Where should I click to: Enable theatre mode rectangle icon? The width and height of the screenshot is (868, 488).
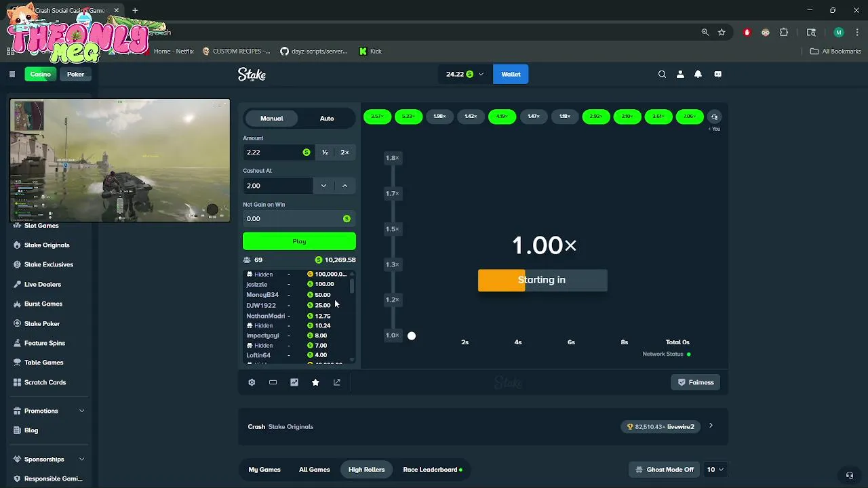(273, 382)
